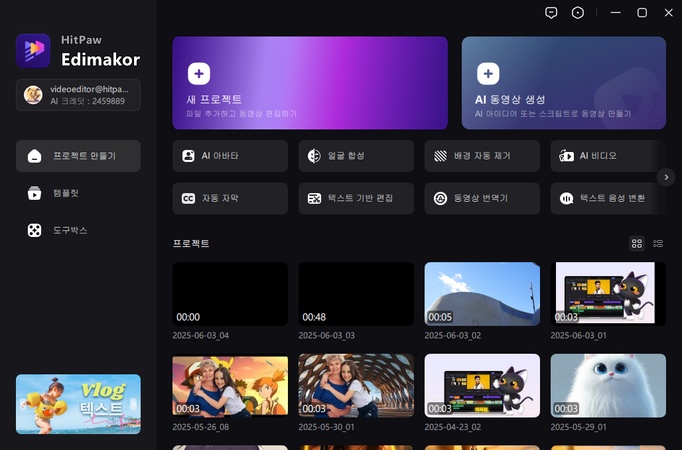Image resolution: width=682 pixels, height=450 pixels.
Task: Click project name 2025-04-23_02
Action: [x=453, y=427]
